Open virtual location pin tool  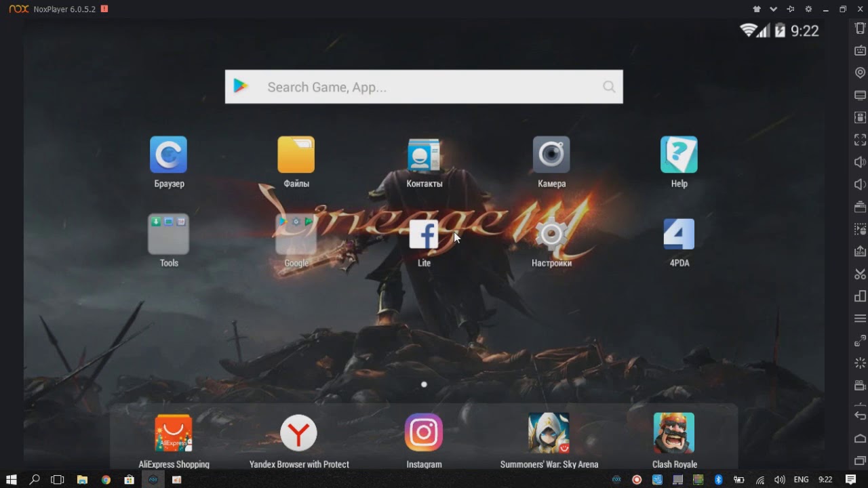point(860,73)
